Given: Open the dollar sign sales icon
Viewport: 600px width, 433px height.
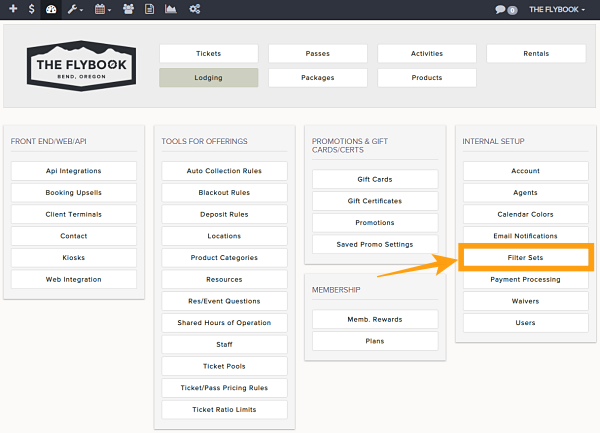Looking at the screenshot, I should [32, 9].
